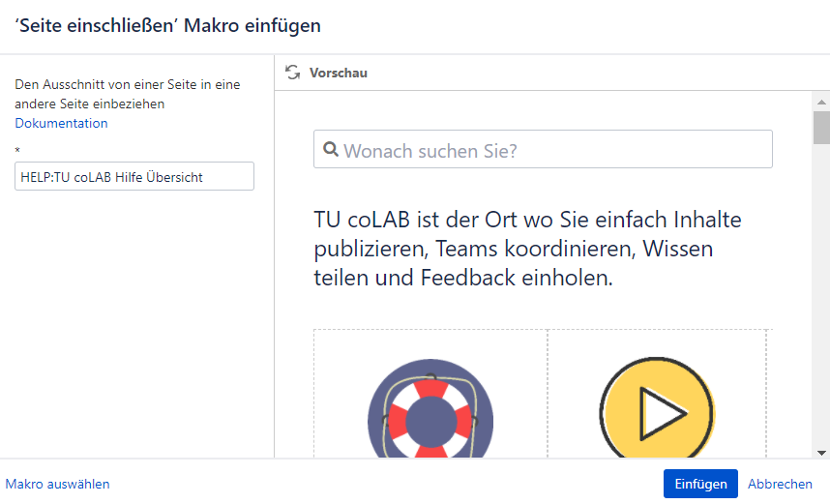Click the dialog title 'Seite einschließen'
830x504 pixels.
click(x=167, y=25)
